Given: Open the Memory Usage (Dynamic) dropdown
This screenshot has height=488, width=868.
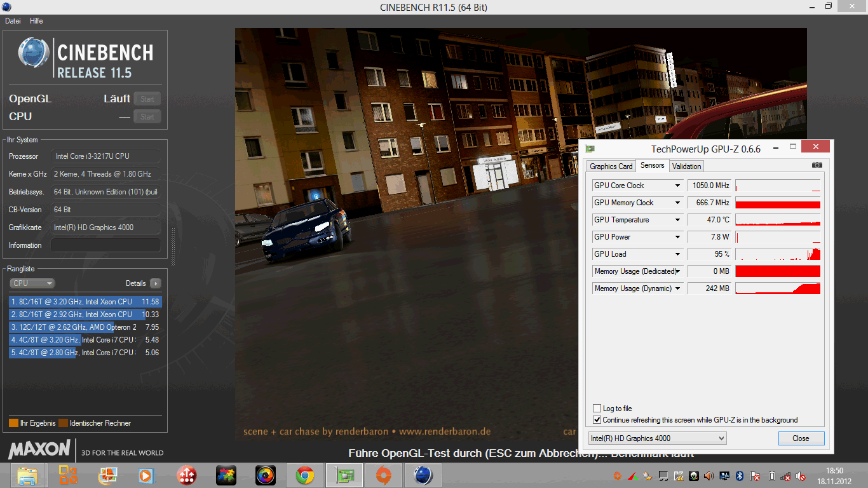Looking at the screenshot, I should point(678,288).
